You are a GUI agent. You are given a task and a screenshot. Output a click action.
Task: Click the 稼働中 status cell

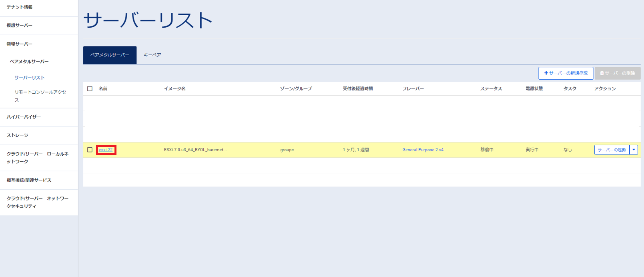point(487,150)
